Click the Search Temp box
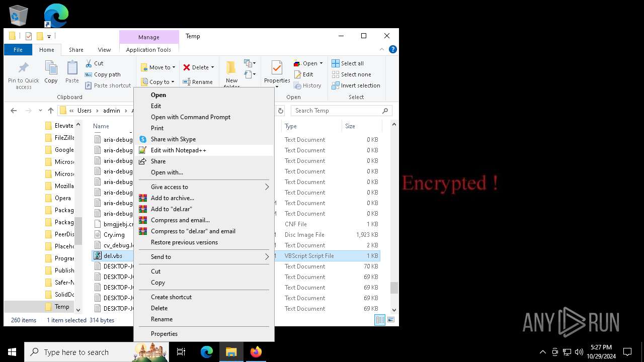This screenshot has height=362, width=644. (342, 111)
